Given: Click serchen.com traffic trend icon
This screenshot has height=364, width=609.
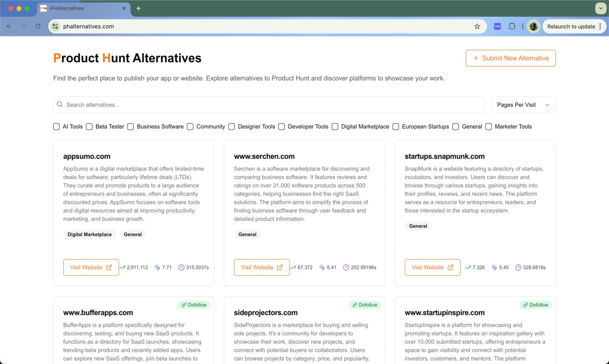Looking at the screenshot, I should [x=293, y=267].
